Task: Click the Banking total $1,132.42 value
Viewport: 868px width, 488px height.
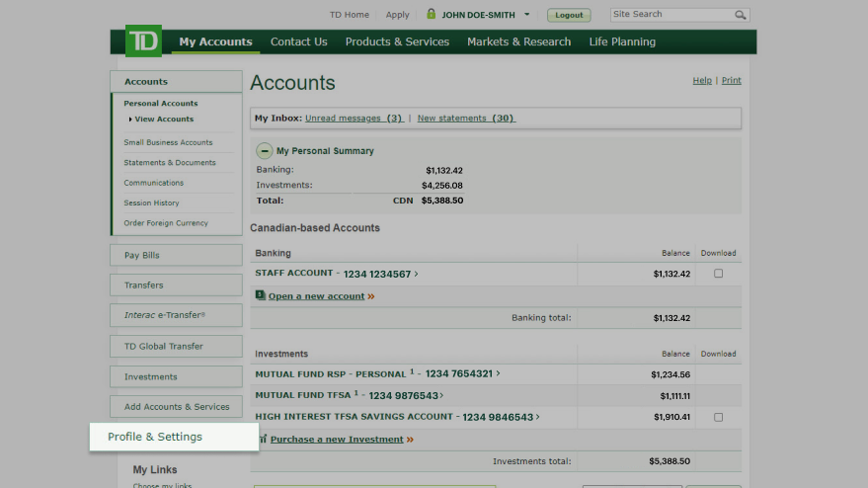Action: (671, 318)
